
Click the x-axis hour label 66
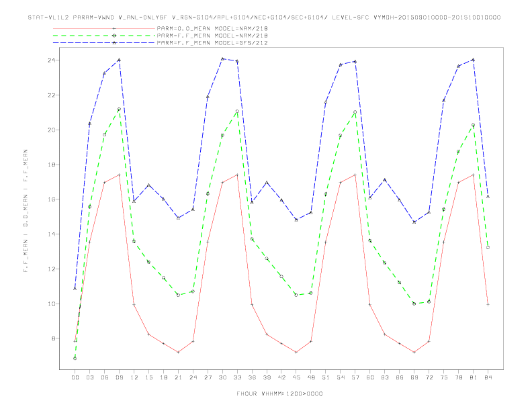click(400, 377)
